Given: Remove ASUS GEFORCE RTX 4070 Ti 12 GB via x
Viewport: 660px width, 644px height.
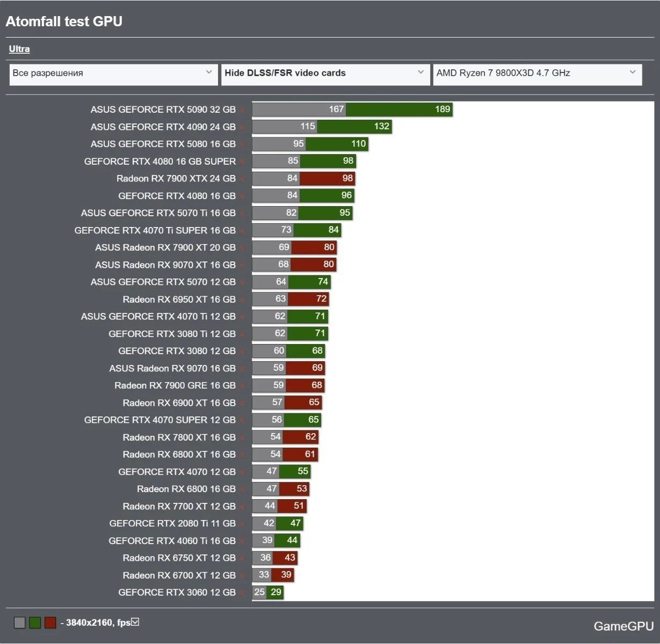Looking at the screenshot, I should coord(242,317).
